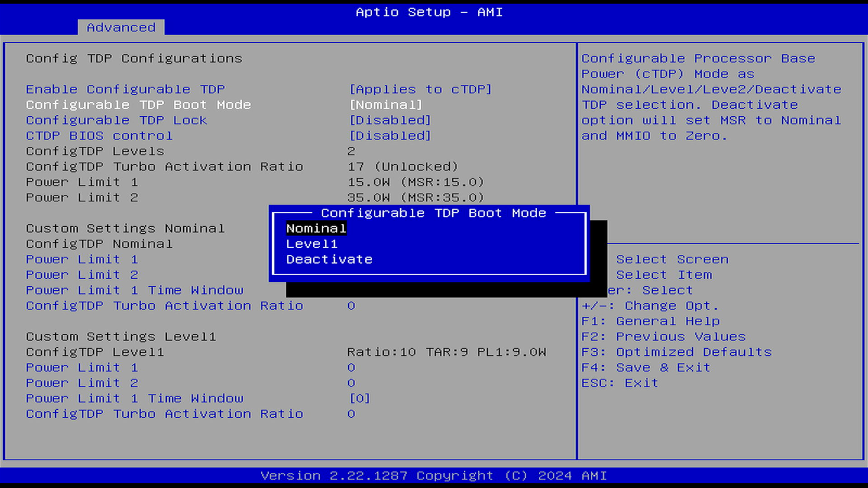Click the [Nominal] value field

click(x=385, y=105)
